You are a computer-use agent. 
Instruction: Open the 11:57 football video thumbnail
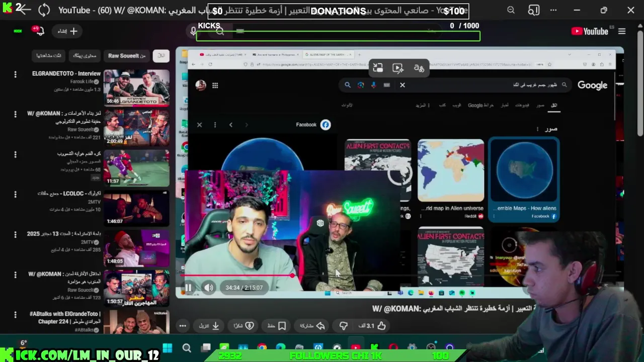tap(136, 168)
